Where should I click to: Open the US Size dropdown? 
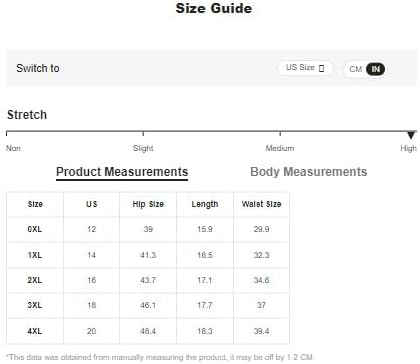click(305, 68)
